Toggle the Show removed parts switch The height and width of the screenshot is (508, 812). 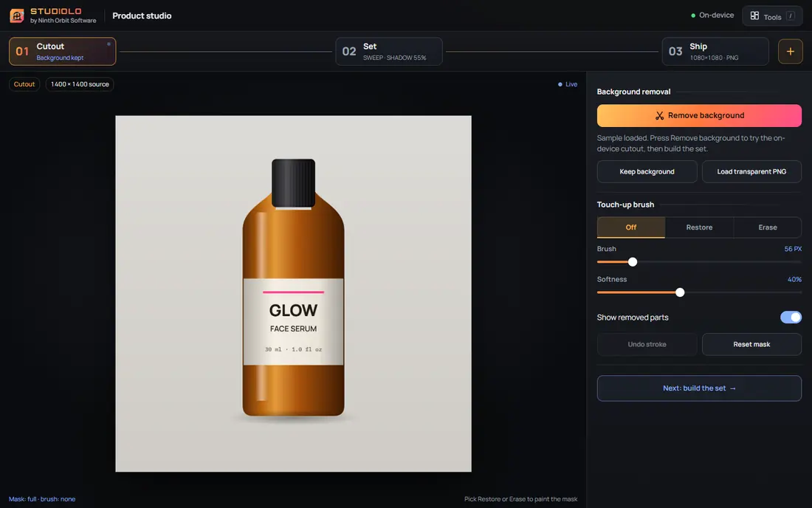point(791,317)
